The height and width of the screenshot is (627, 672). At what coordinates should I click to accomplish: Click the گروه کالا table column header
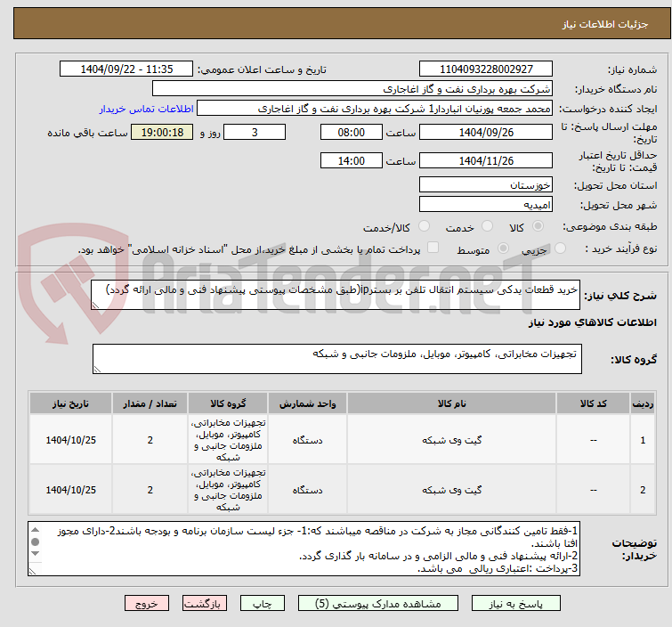[x=228, y=403]
